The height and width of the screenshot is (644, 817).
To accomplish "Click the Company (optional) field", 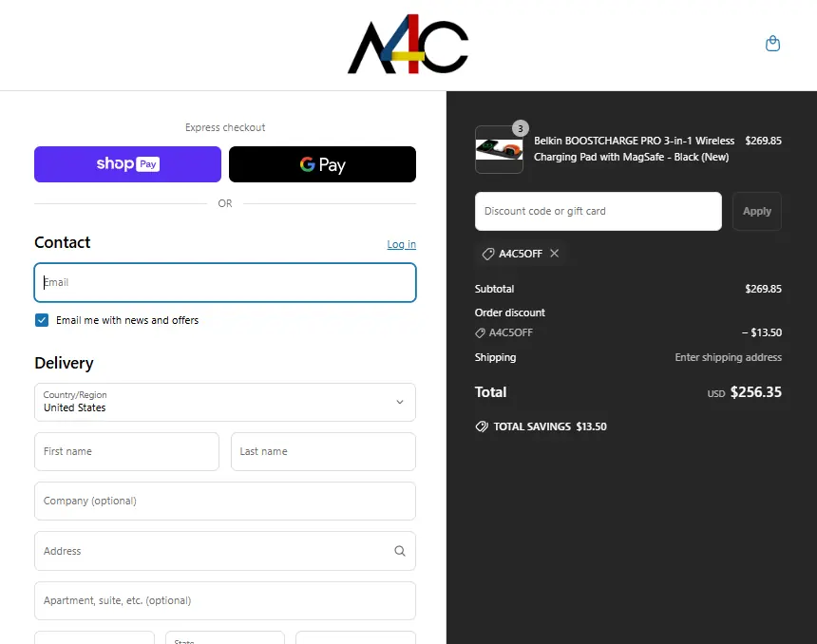I will [225, 501].
